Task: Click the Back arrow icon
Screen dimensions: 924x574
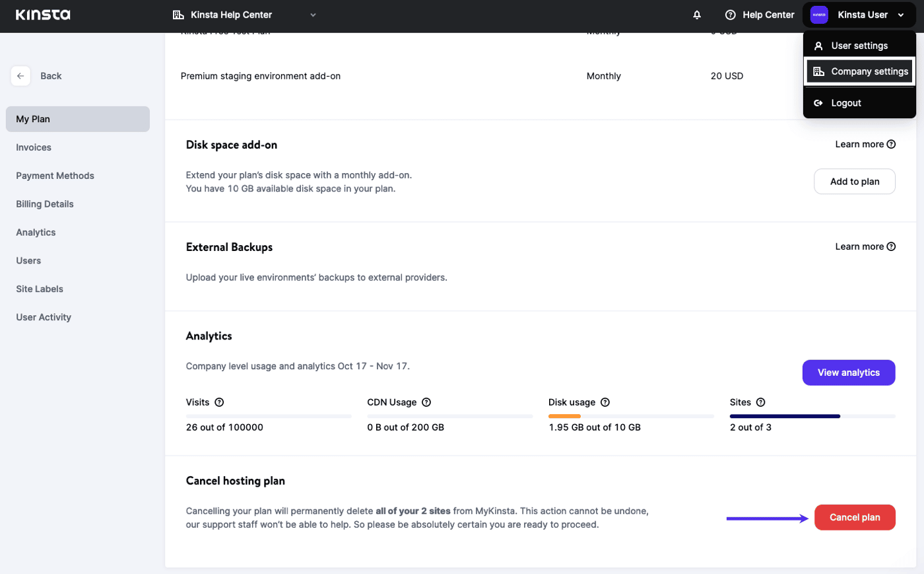Action: pos(20,76)
